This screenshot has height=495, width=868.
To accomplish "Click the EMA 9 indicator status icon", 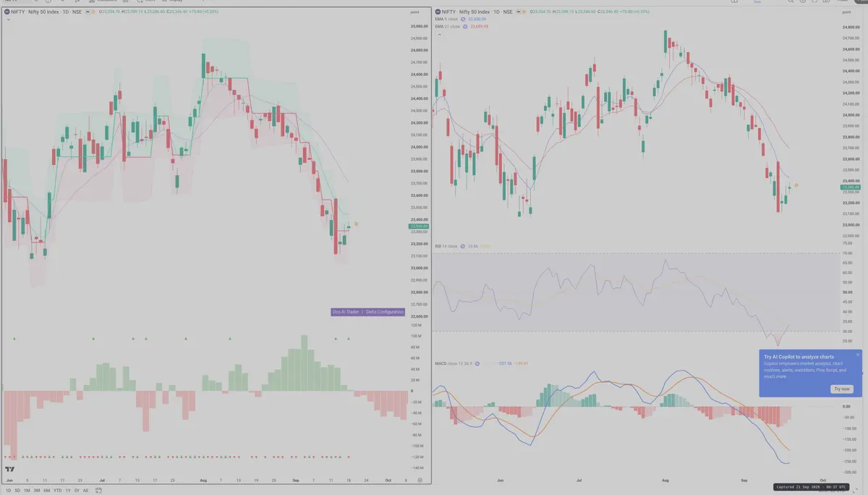I will point(463,19).
